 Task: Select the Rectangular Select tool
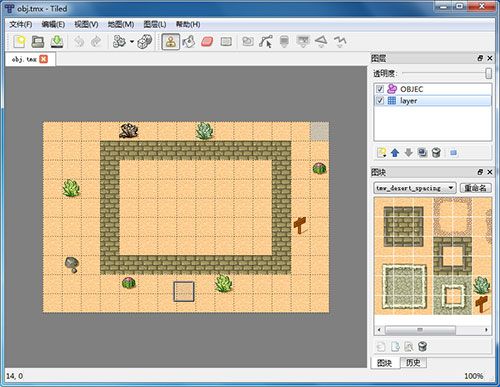click(226, 42)
